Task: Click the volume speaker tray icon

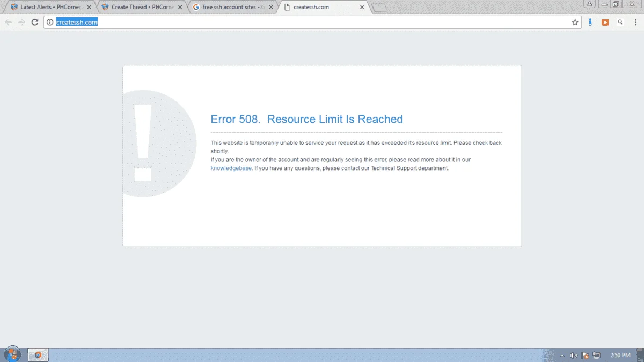Action: [x=574, y=355]
